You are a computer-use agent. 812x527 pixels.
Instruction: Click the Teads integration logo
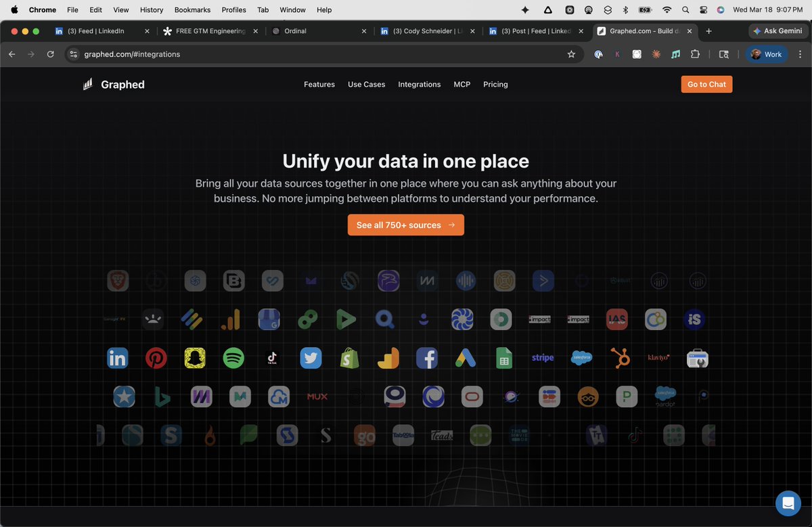click(x=442, y=436)
